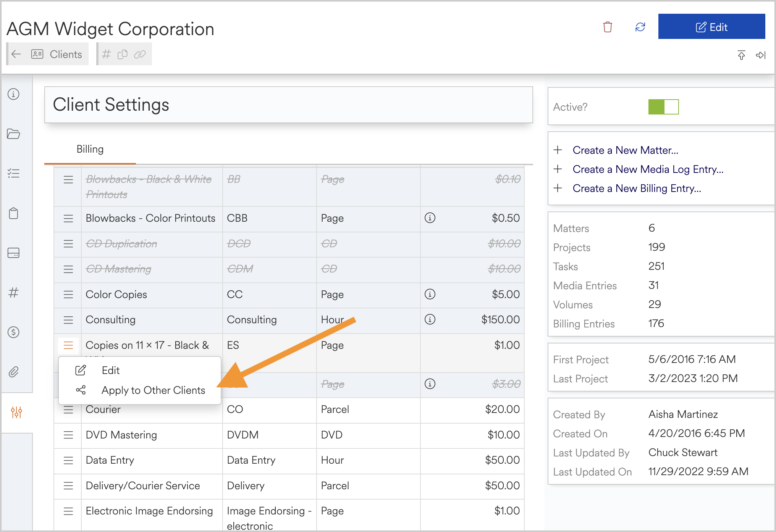Click Create a New Matter link

[626, 150]
